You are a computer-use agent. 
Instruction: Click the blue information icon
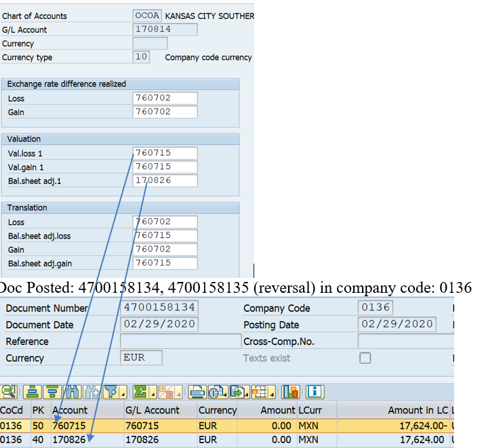pos(315,391)
